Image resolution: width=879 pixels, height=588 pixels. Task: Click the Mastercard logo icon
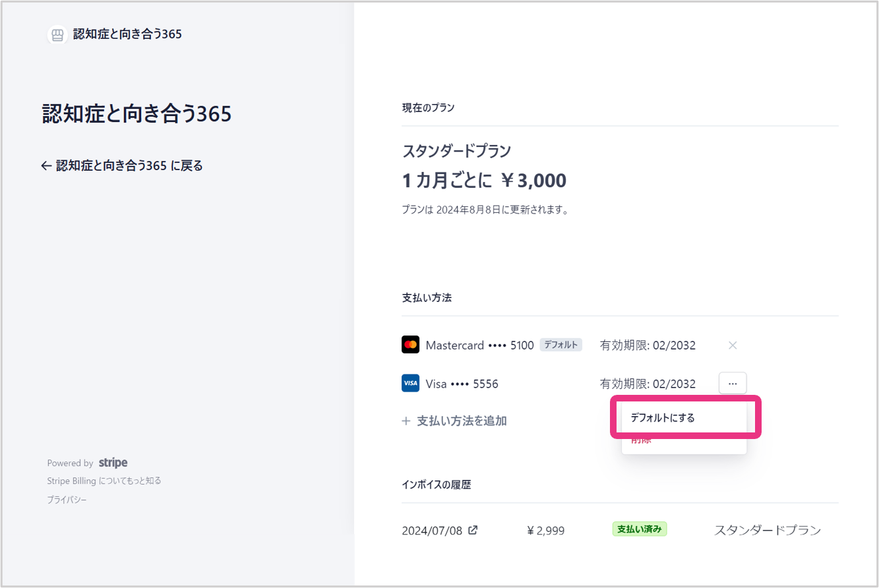tap(410, 345)
